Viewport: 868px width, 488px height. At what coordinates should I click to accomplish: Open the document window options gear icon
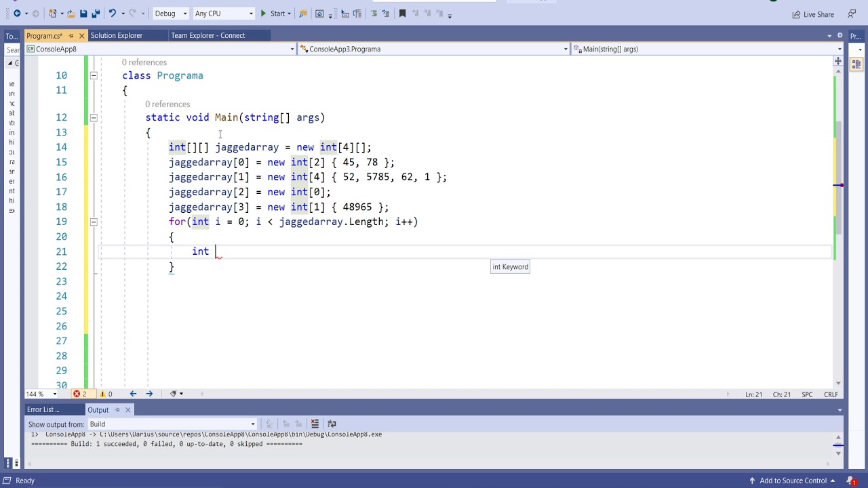pyautogui.click(x=840, y=35)
